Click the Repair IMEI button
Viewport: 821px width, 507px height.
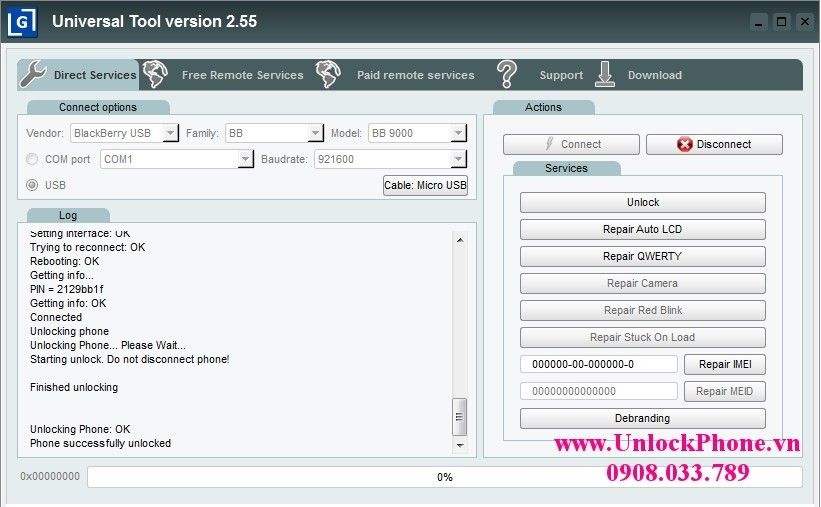tap(724, 364)
